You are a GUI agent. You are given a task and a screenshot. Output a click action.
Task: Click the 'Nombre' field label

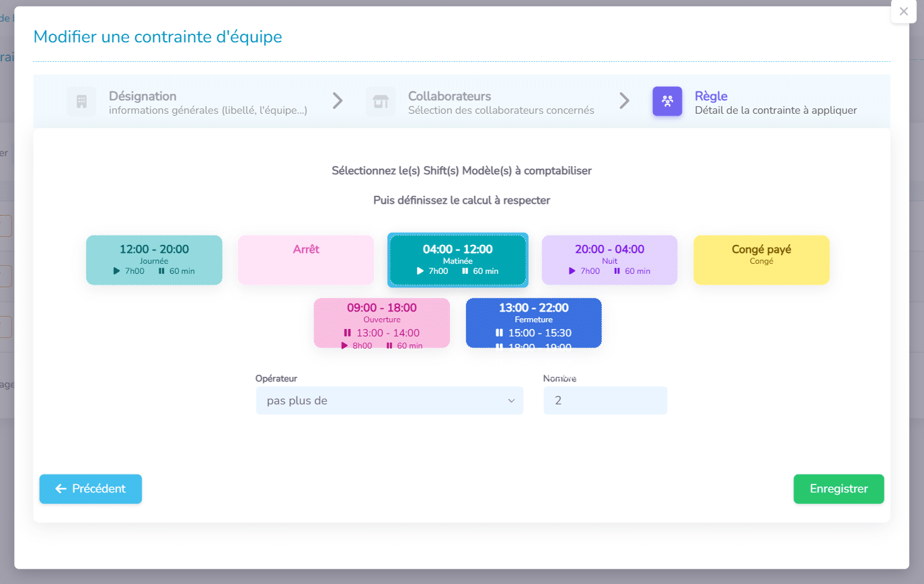click(560, 379)
